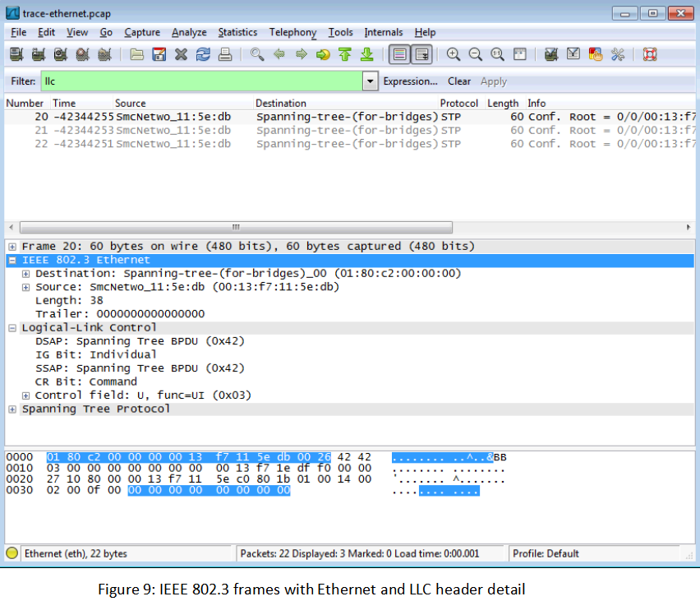Click the scrollbar right arrow

click(688, 227)
